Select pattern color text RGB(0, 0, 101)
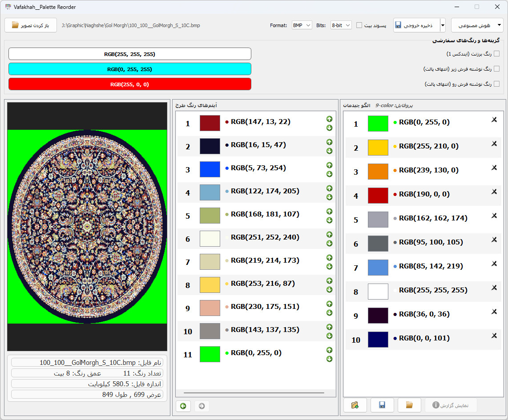The image size is (508, 420). (424, 338)
